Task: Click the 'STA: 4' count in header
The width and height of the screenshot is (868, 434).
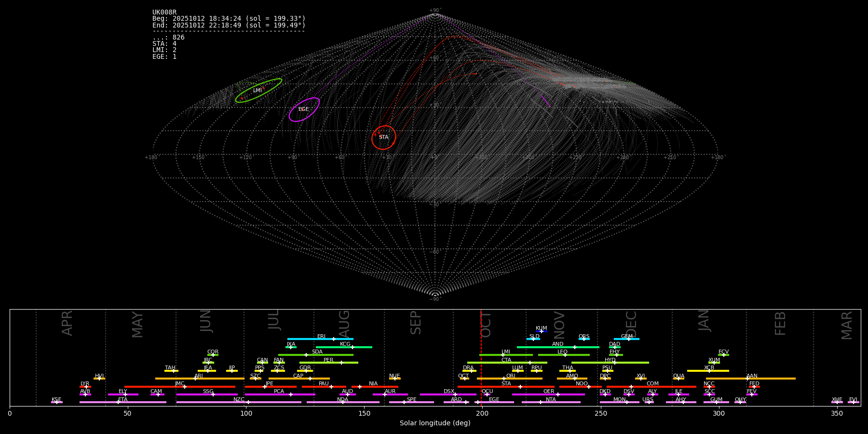Action: coord(164,43)
